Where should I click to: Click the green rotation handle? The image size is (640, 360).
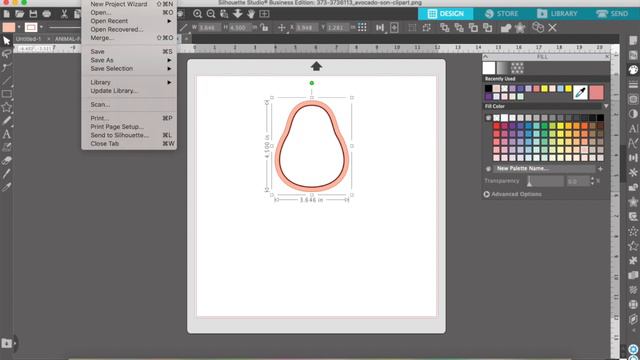312,83
